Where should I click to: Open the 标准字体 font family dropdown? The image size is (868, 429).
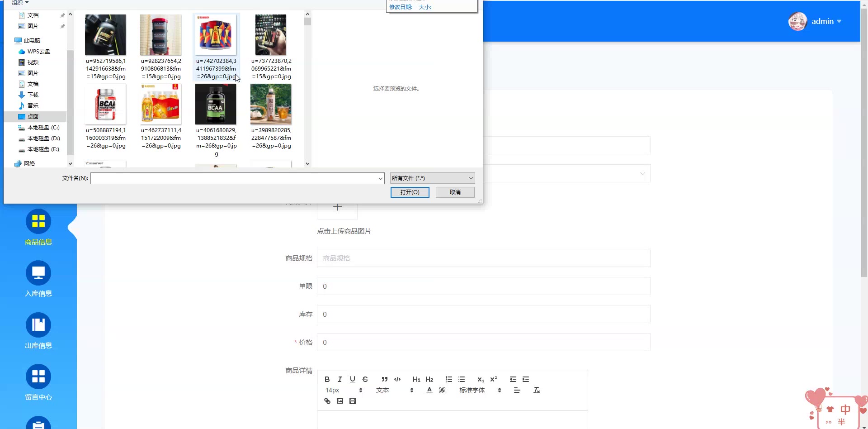click(x=480, y=390)
